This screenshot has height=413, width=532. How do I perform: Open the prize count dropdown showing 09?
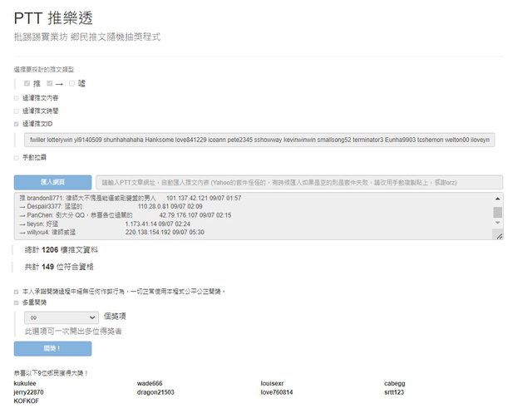[x=62, y=317]
